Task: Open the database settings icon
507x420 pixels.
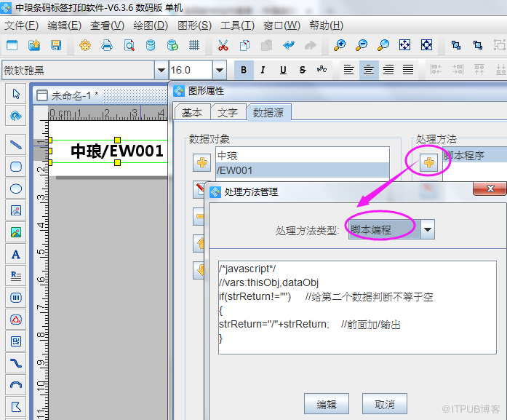Action: [x=151, y=45]
